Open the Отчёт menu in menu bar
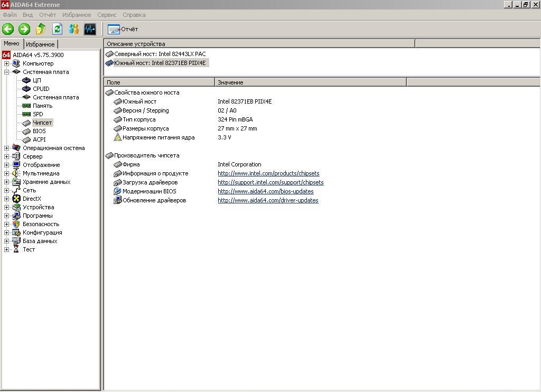The width and height of the screenshot is (541, 392). click(47, 15)
